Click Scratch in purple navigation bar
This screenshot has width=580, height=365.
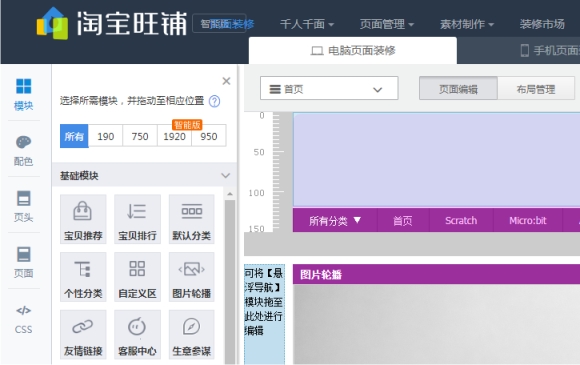point(461,221)
